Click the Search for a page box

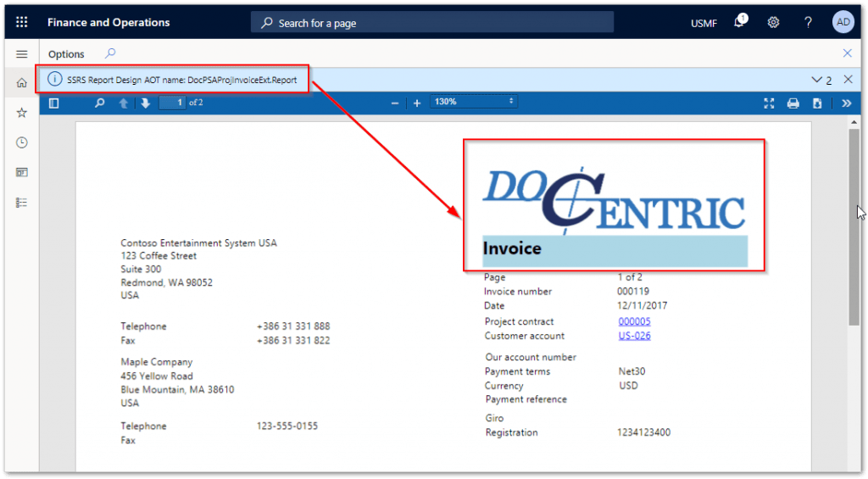click(431, 23)
